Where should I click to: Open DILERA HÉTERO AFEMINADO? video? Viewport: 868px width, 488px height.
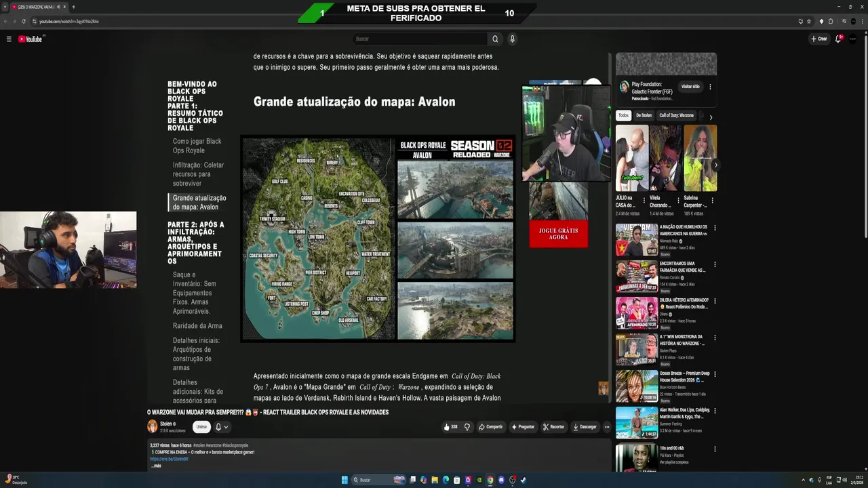coord(637,313)
